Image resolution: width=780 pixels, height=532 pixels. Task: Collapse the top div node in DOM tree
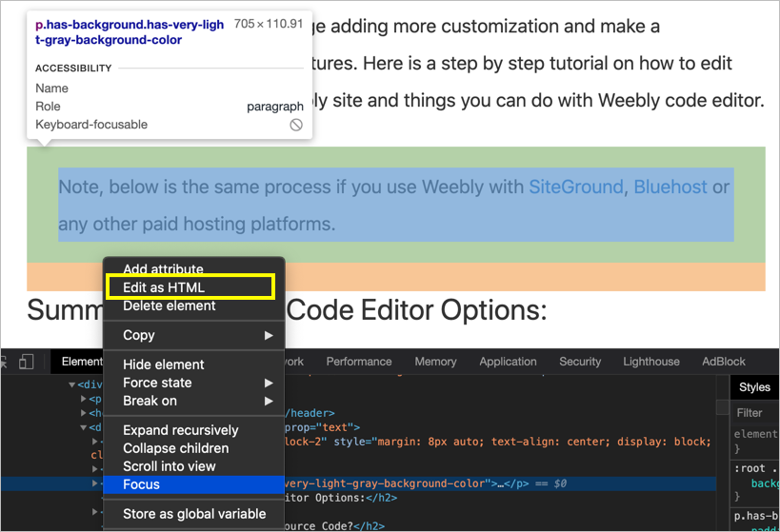coord(72,384)
